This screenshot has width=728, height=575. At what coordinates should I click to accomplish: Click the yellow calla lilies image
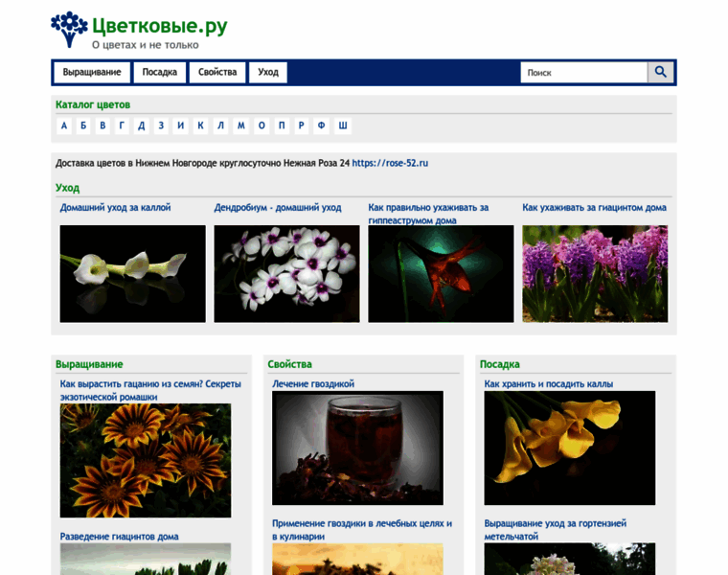[569, 448]
